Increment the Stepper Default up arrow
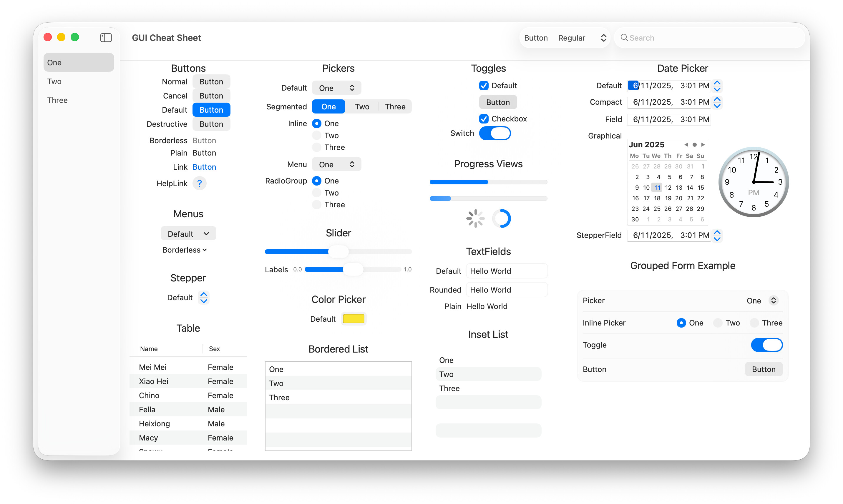Screen dimensions: 843x504 click(x=204, y=294)
